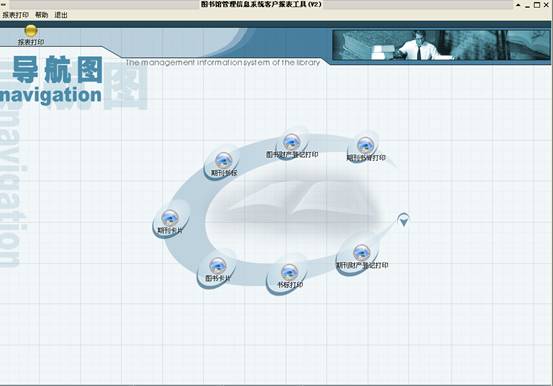Open the 期刊财产登记打印 icon
Image resolution: width=553 pixels, height=386 pixels.
(x=361, y=253)
